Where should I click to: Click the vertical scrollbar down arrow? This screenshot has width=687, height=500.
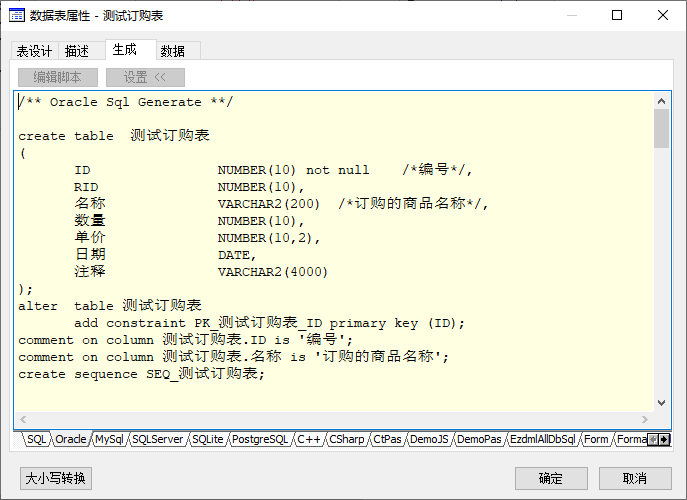tap(662, 403)
